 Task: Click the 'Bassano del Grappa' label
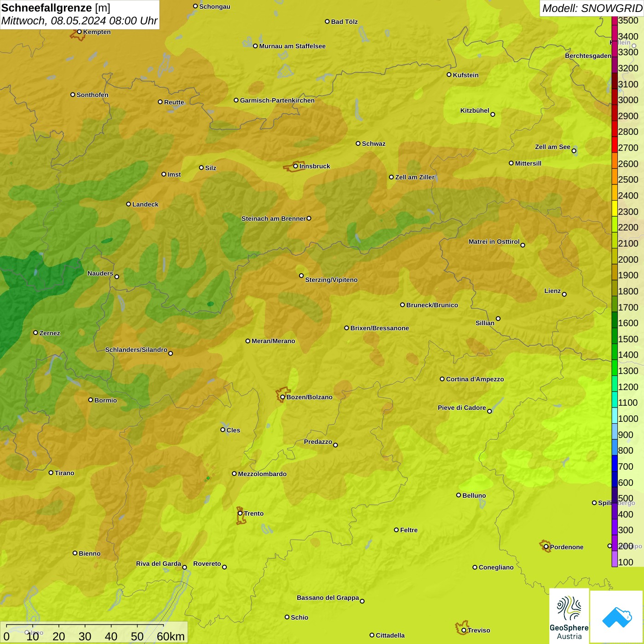(x=328, y=598)
